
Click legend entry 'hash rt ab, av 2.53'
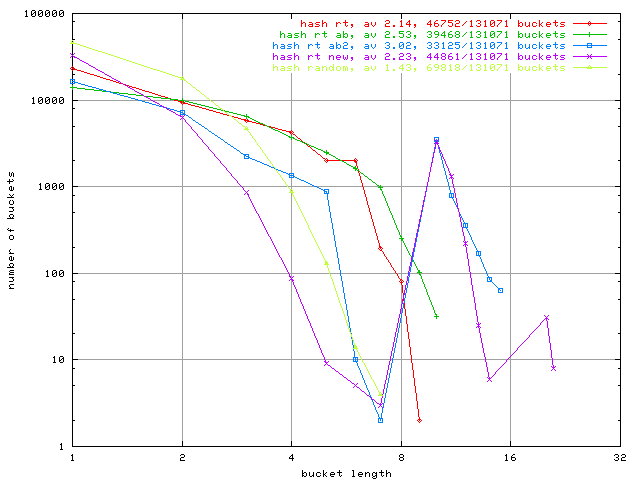[346, 35]
